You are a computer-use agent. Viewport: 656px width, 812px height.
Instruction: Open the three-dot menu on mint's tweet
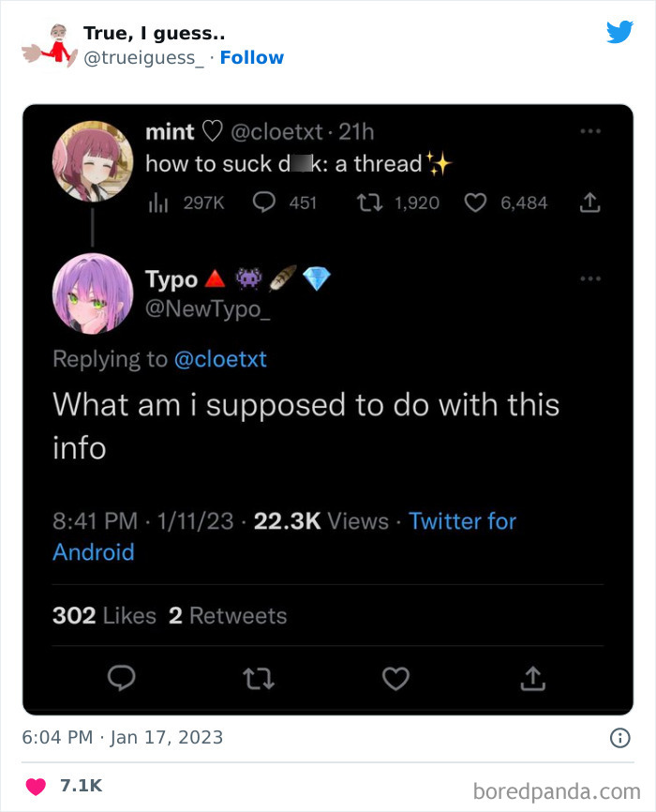coord(590,132)
